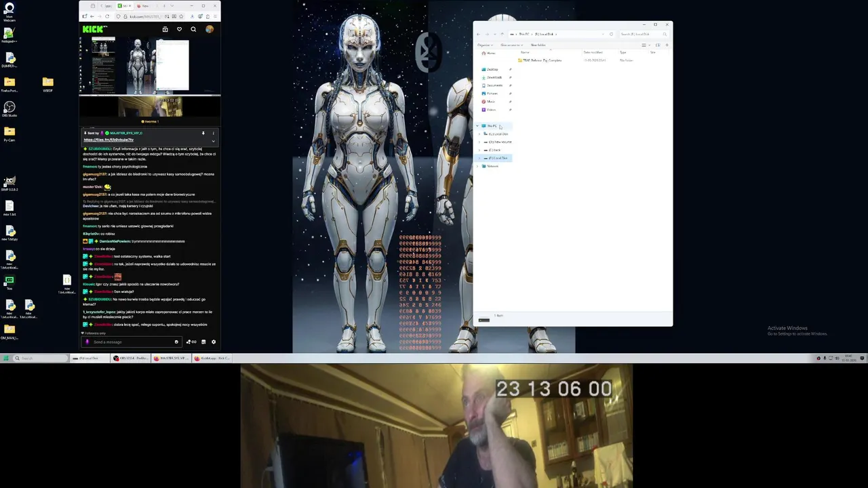Open Firefox downloads arrow icon
This screenshot has width=868, height=488.
tap(192, 16)
